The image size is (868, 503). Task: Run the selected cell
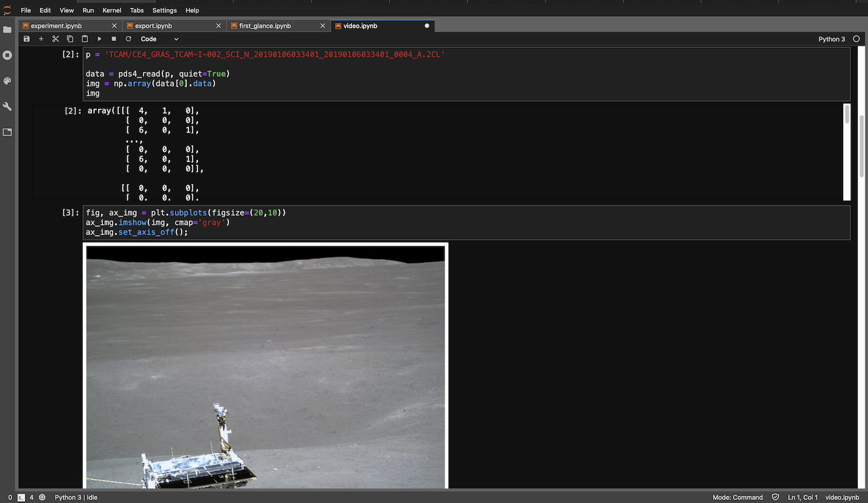[99, 39]
